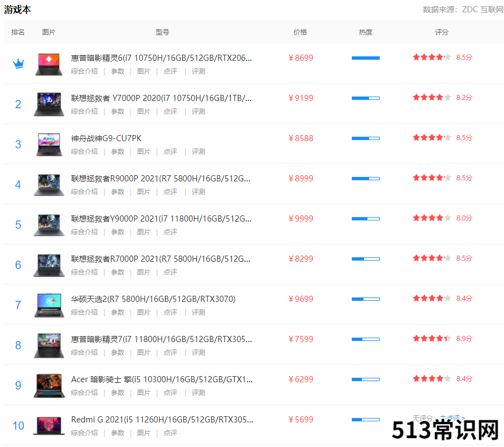Open the Redmi G 2021 model title
The height and width of the screenshot is (447, 504).
(x=162, y=420)
